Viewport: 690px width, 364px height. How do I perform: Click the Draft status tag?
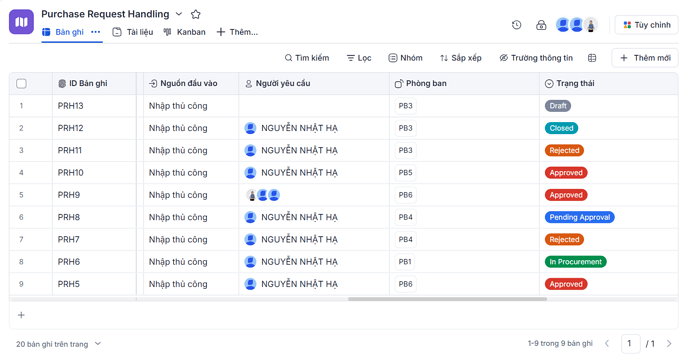(x=558, y=106)
